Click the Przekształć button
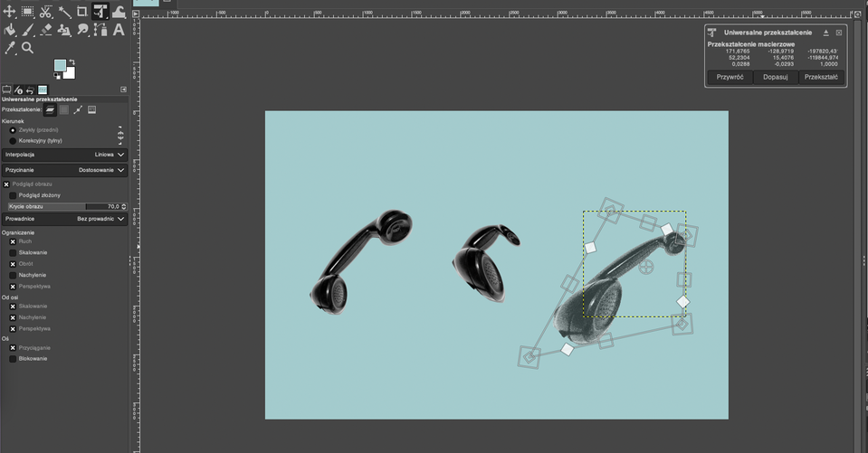 [820, 78]
